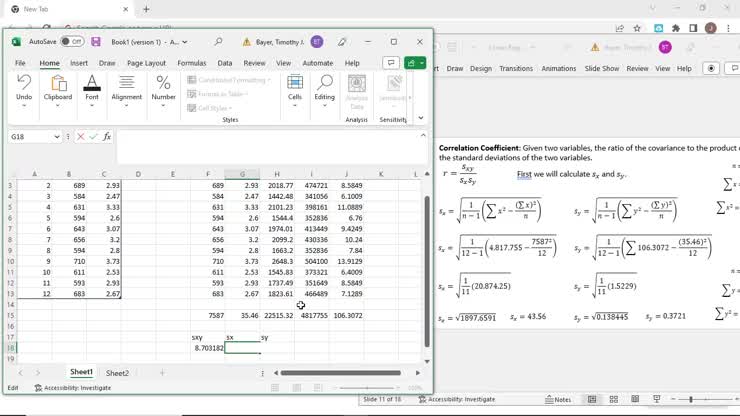
Task: Open the browser Extensions puzzle icon
Action: [677, 28]
